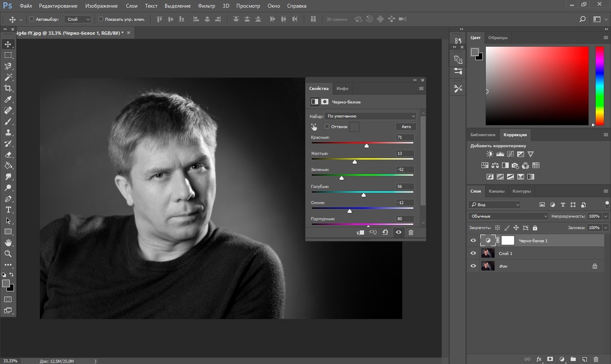The image size is (611, 364).
Task: Open the Properties panel flyout menu
Action: (x=421, y=89)
